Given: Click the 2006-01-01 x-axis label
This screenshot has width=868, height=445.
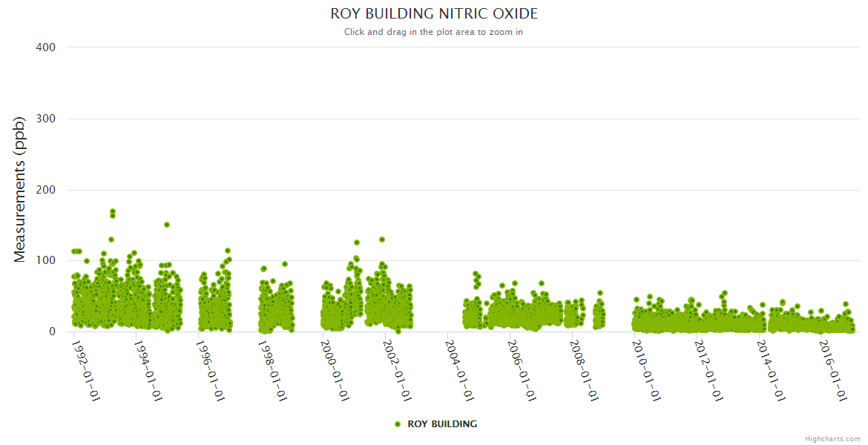Looking at the screenshot, I should click(522, 370).
